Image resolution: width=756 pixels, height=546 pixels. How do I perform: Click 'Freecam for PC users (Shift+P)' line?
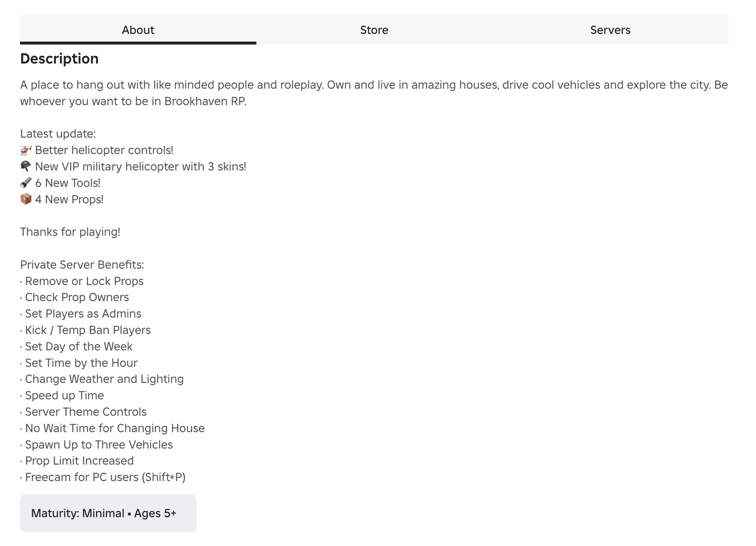pyautogui.click(x=105, y=477)
